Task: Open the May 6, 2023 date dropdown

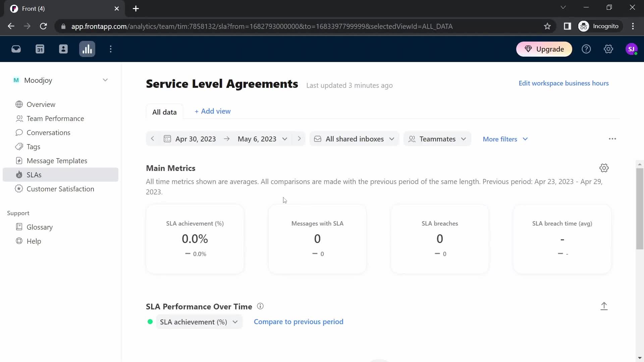Action: coord(262,139)
